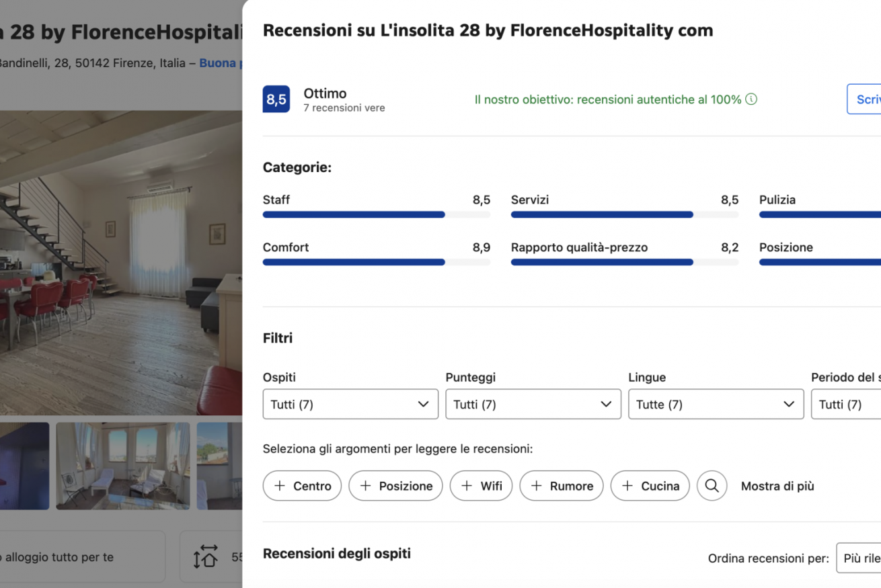The height and width of the screenshot is (588, 881).
Task: Open the review sort order dropdown
Action: [858, 558]
